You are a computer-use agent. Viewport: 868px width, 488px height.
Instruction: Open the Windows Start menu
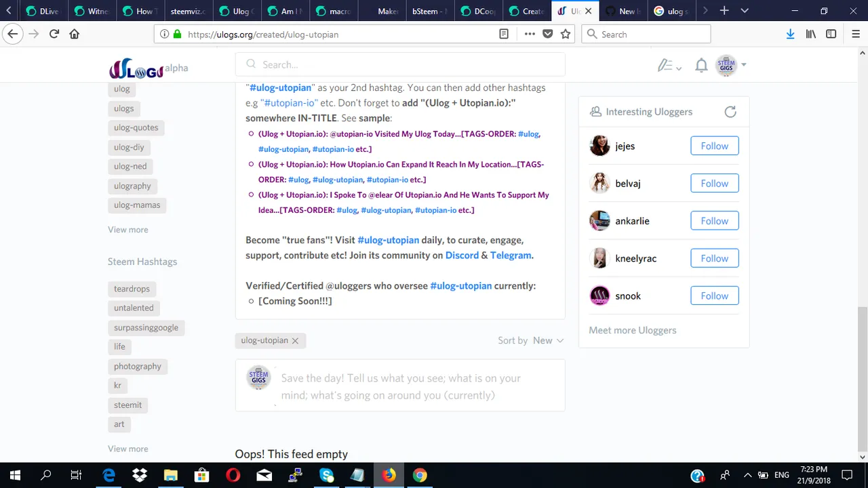coord(15,475)
